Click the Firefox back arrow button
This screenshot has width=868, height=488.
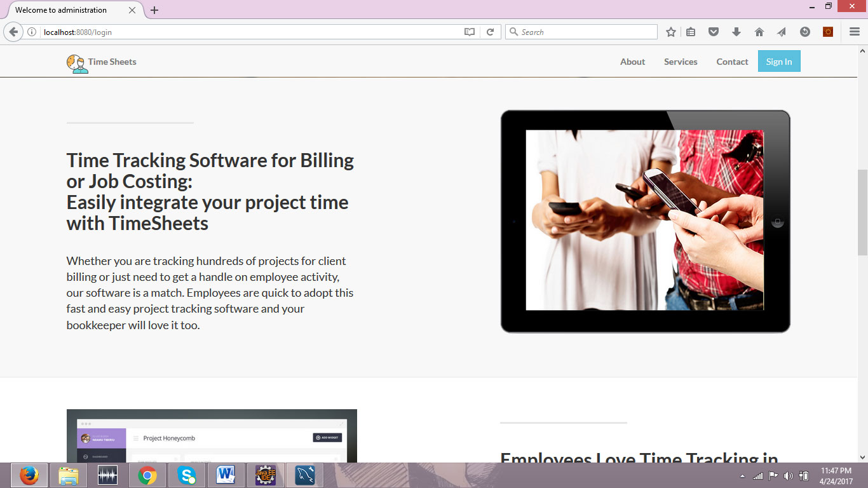(13, 32)
